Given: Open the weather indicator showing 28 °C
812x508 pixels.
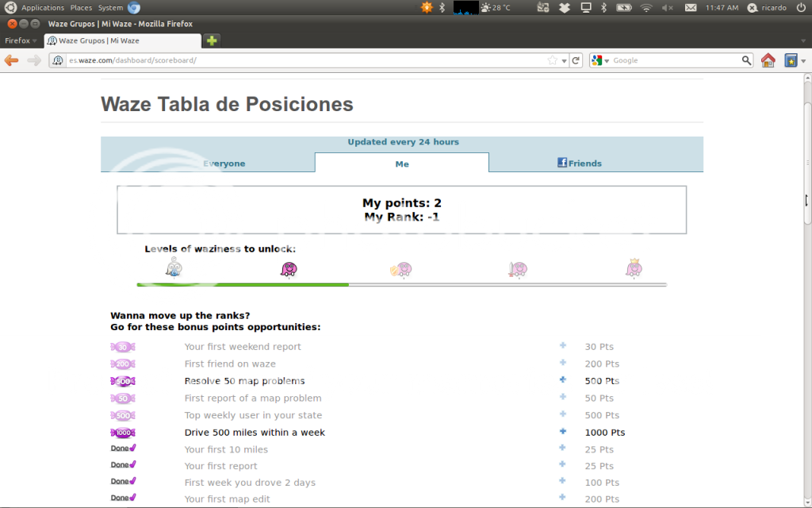Looking at the screenshot, I should 496,8.
